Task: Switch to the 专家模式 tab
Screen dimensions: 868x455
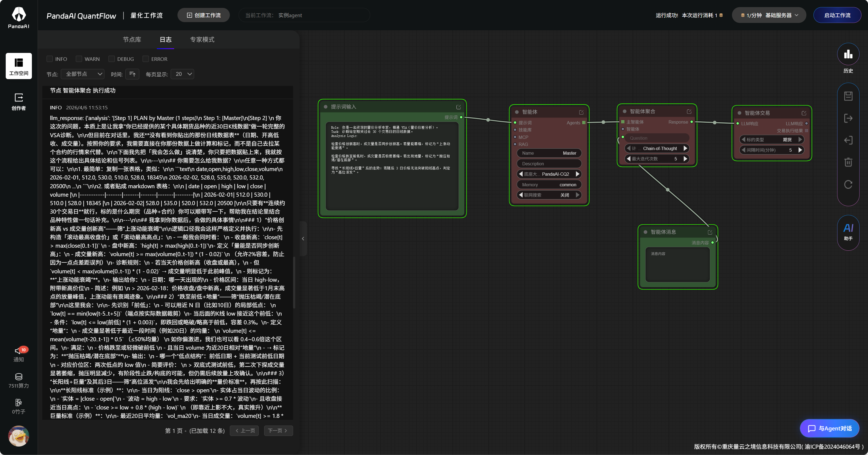Action: [x=202, y=40]
